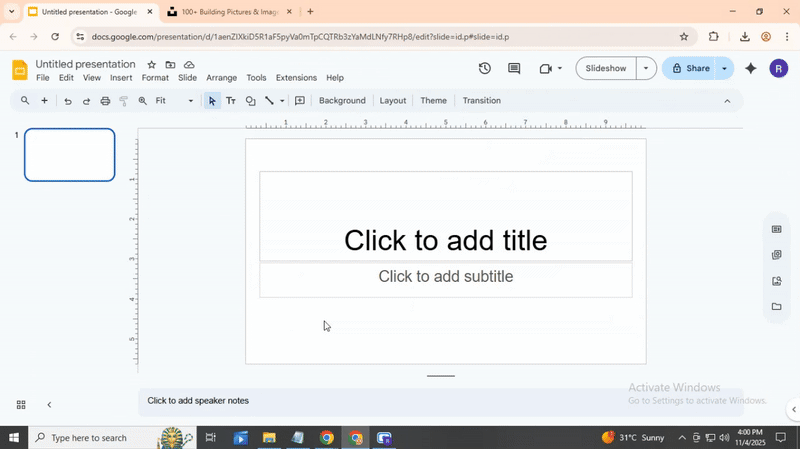Open the Arrange menu
The image size is (800, 449).
point(221,78)
